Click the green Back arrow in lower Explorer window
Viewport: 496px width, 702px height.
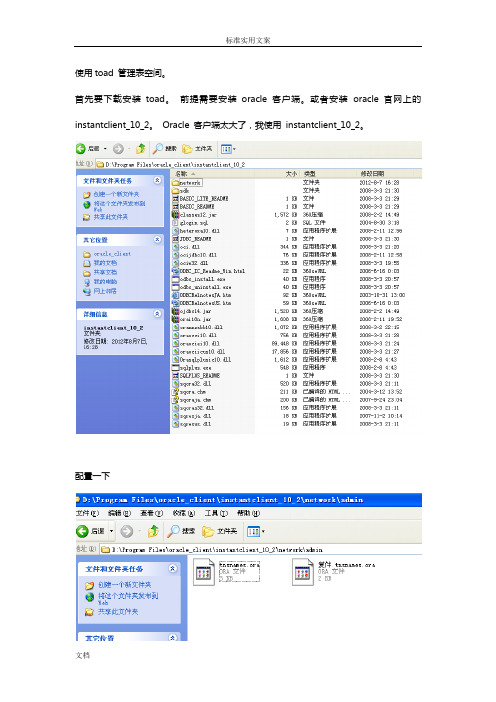tap(82, 531)
